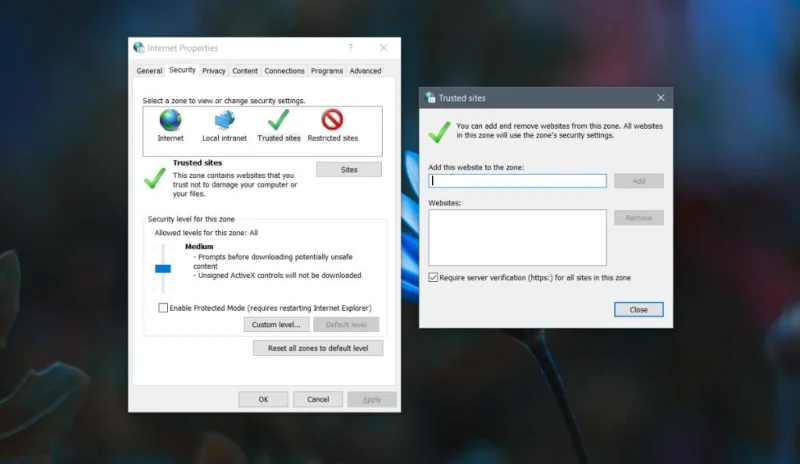Confirm with OK in Internet Properties
800x464 pixels.
click(263, 399)
